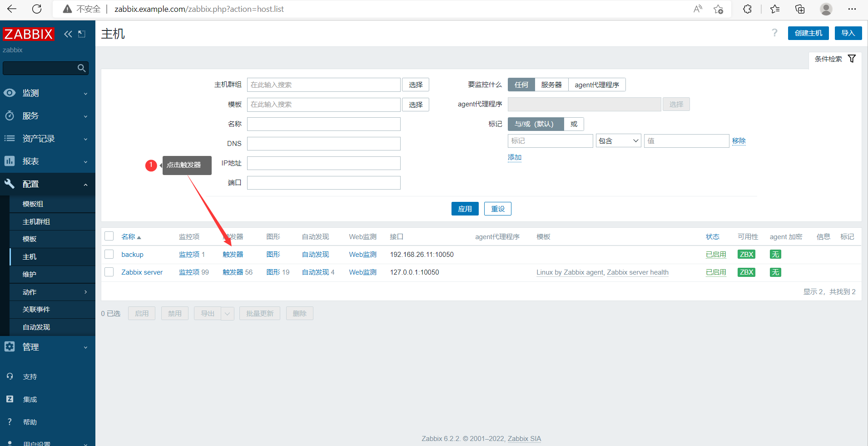868x446 pixels.
Task: Open browser extensions puzzle icon
Action: pos(747,9)
